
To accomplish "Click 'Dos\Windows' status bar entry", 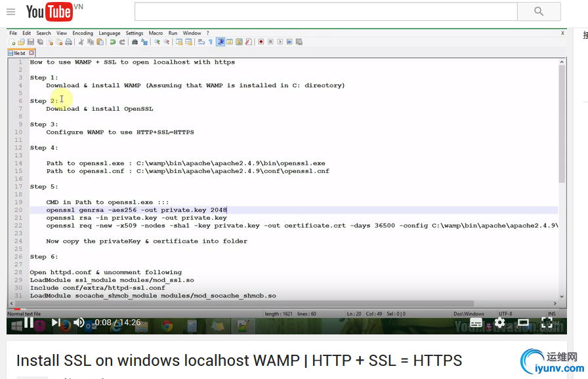I will pos(469,314).
